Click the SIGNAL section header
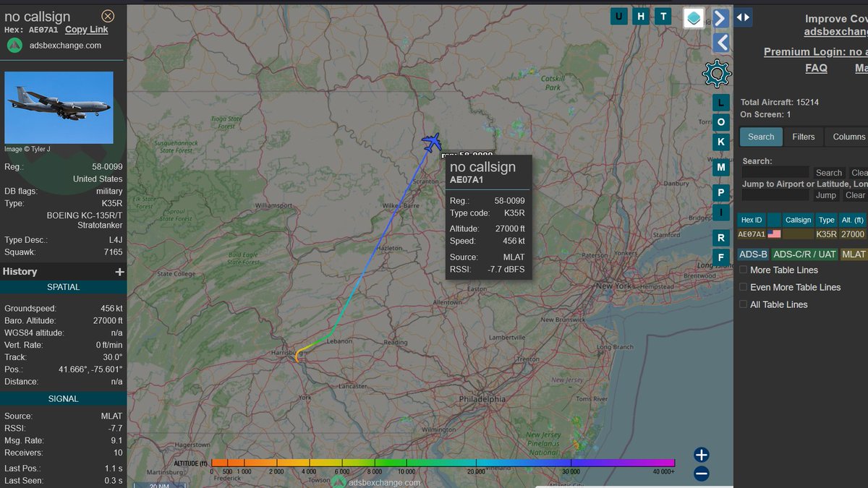This screenshot has height=488, width=868. coord(64,398)
